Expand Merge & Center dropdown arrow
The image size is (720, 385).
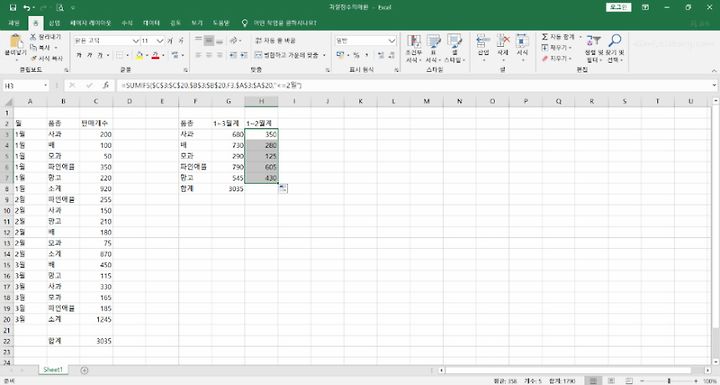point(324,55)
